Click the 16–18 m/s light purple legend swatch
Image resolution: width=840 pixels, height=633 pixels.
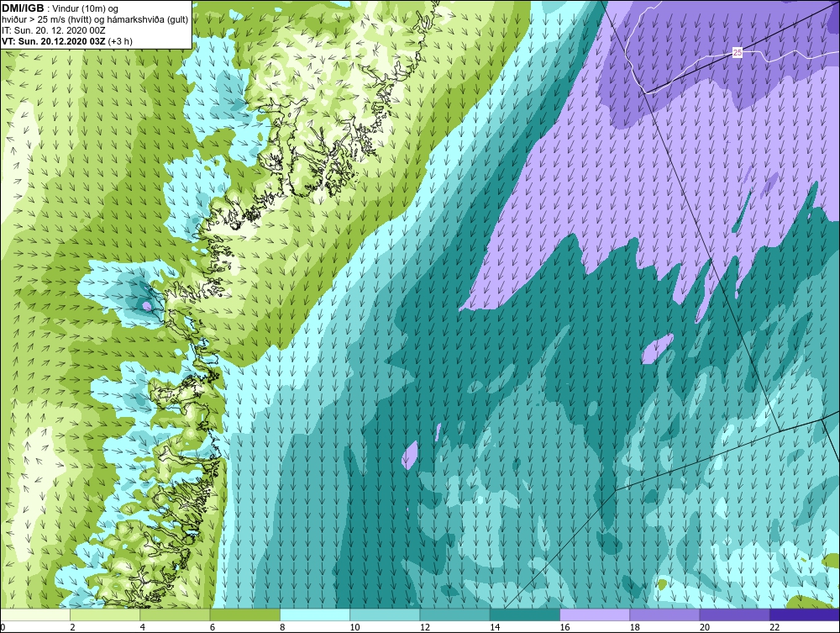(595, 615)
